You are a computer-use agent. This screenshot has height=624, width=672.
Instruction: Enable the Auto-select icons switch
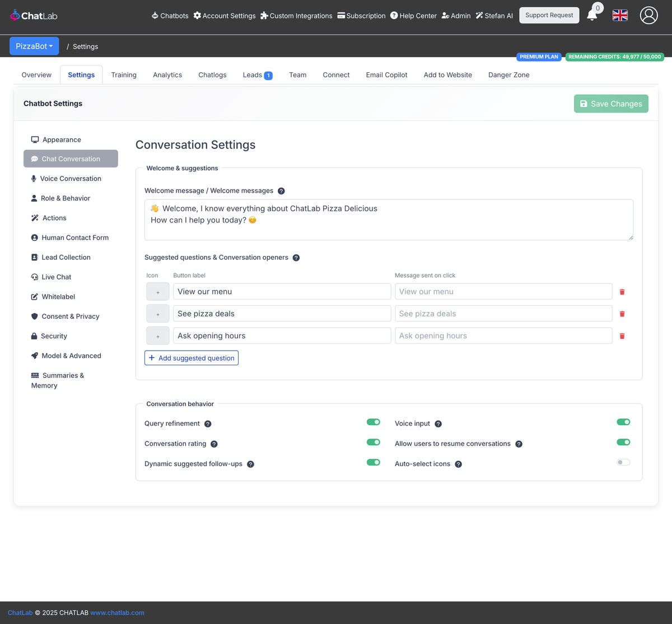[623, 463]
